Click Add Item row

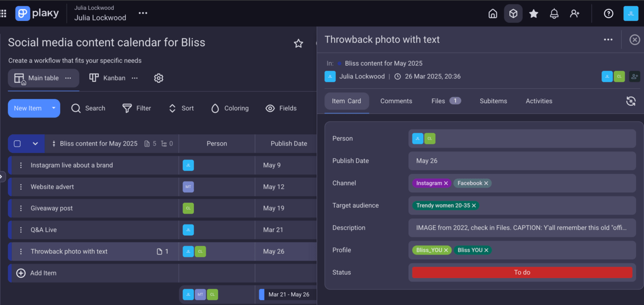click(x=43, y=273)
